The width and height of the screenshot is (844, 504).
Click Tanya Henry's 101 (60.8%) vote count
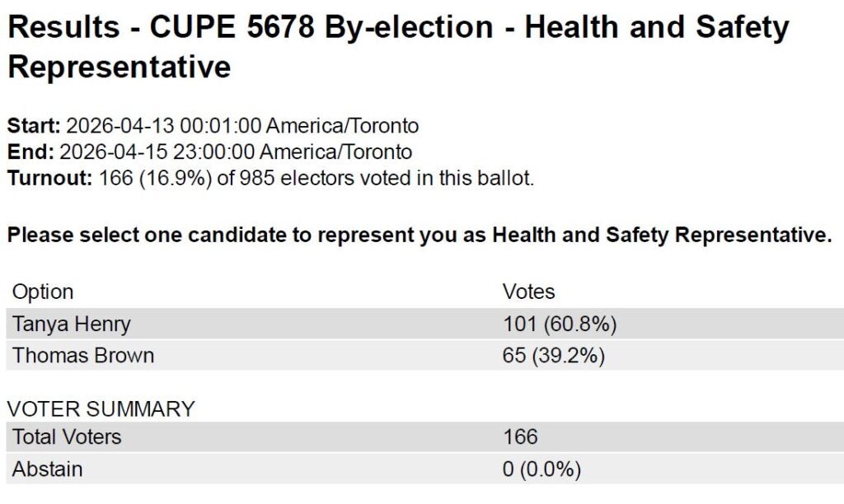pos(560,324)
